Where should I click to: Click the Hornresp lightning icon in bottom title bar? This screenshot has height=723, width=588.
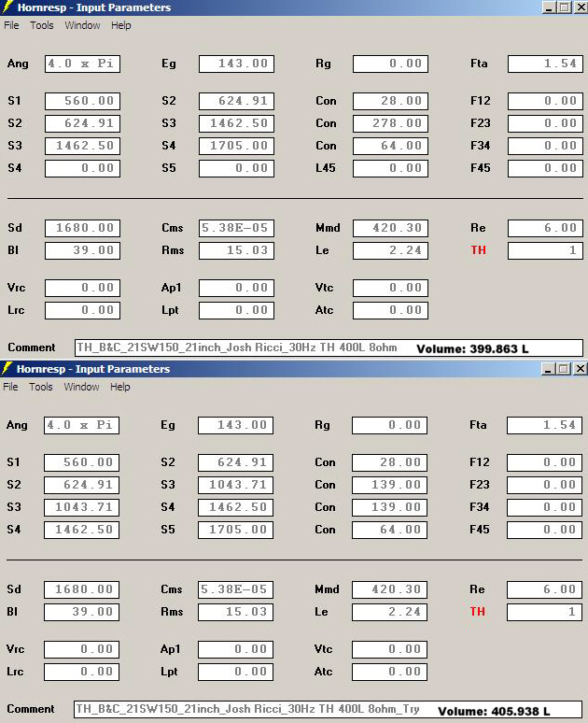pyautogui.click(x=7, y=369)
